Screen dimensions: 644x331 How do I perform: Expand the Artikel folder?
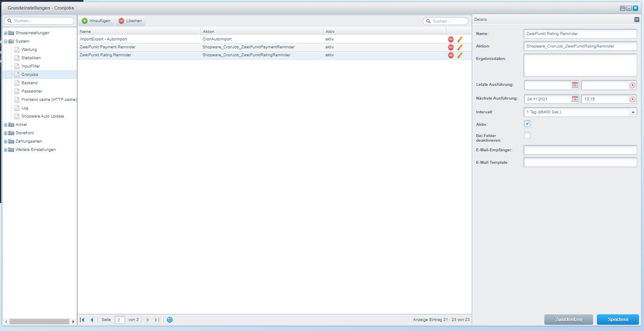(x=5, y=125)
